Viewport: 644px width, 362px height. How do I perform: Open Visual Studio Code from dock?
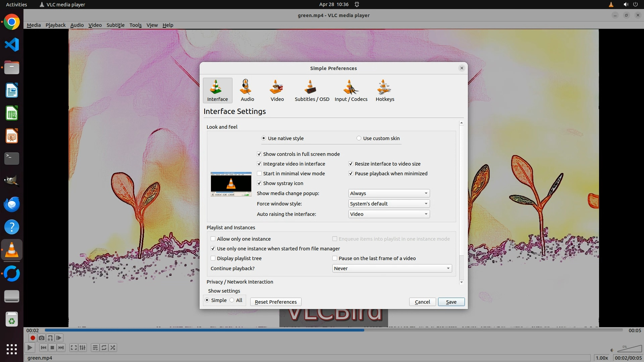coord(12,45)
